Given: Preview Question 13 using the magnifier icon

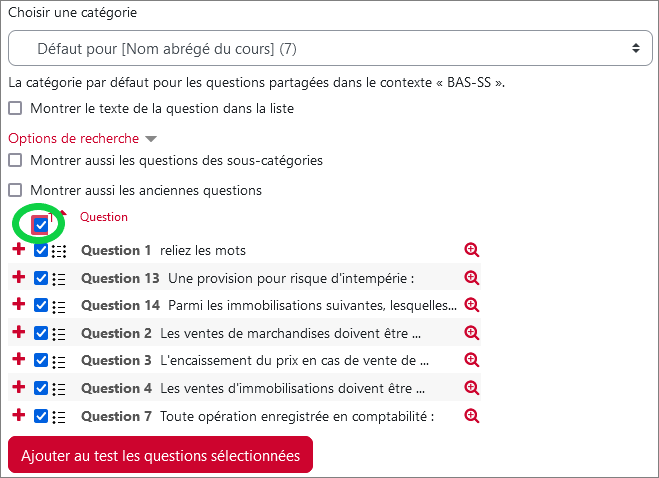Looking at the screenshot, I should tap(472, 277).
